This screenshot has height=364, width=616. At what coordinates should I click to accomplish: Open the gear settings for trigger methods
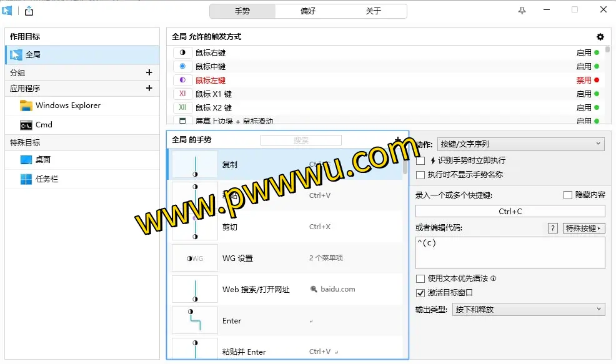[x=600, y=37]
